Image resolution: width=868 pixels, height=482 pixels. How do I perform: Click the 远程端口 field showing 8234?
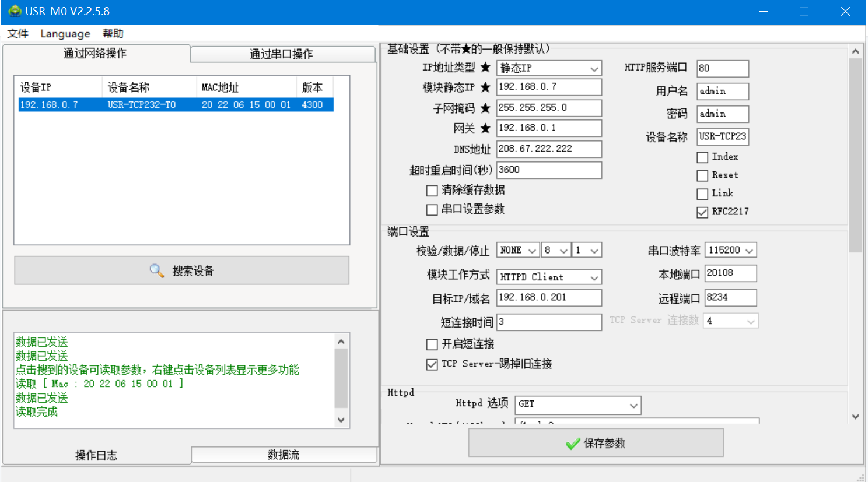pyautogui.click(x=730, y=297)
